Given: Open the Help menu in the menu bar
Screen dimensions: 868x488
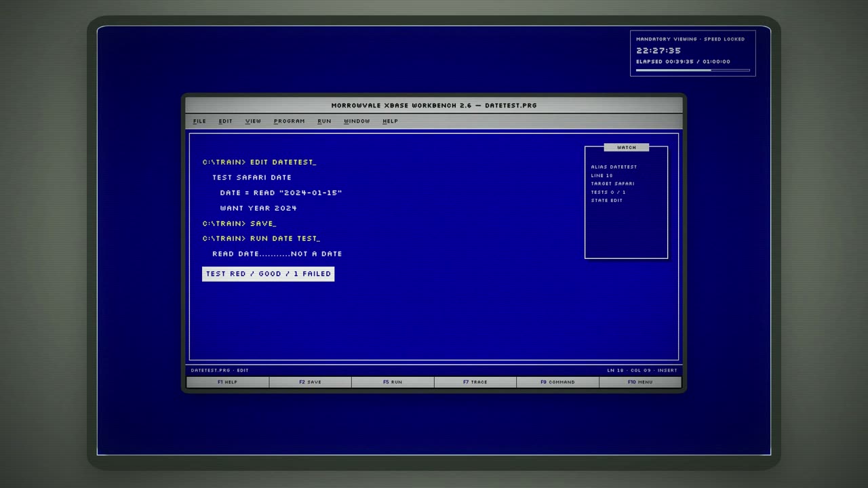Looking at the screenshot, I should coord(390,121).
